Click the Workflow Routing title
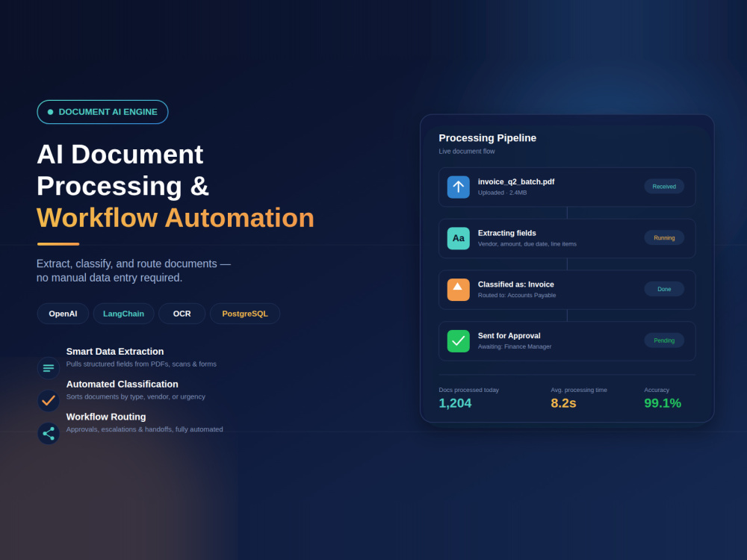This screenshot has width=747, height=560. tap(106, 417)
